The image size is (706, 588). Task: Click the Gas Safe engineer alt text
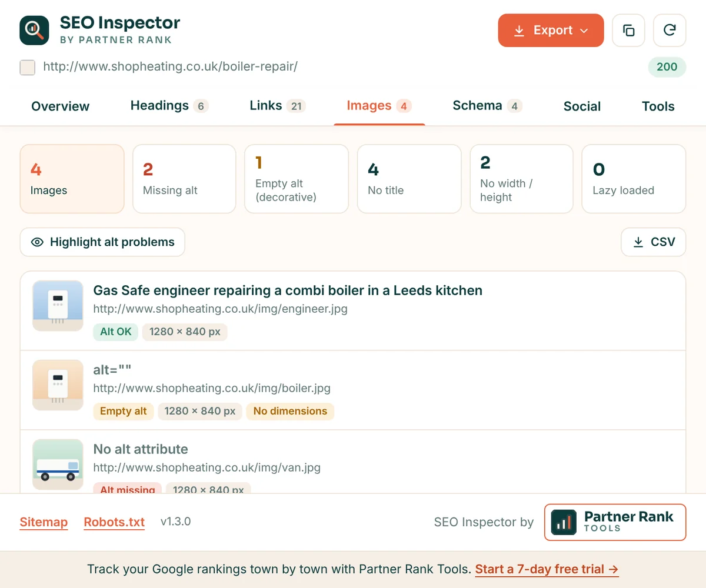point(288,290)
